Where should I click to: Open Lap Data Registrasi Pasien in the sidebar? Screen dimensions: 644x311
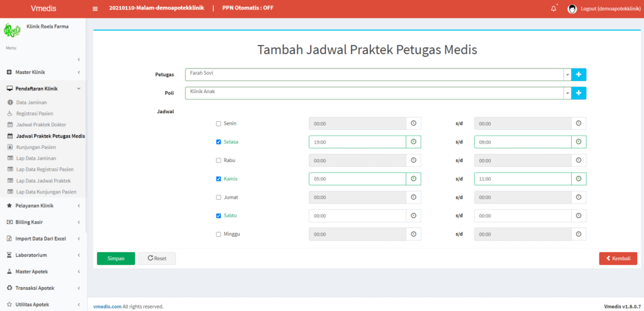tap(43, 169)
